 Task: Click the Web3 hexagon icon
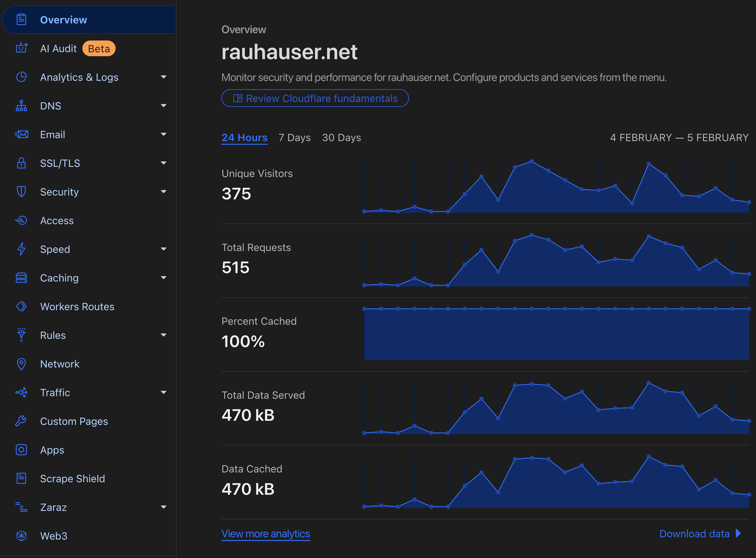click(x=21, y=536)
